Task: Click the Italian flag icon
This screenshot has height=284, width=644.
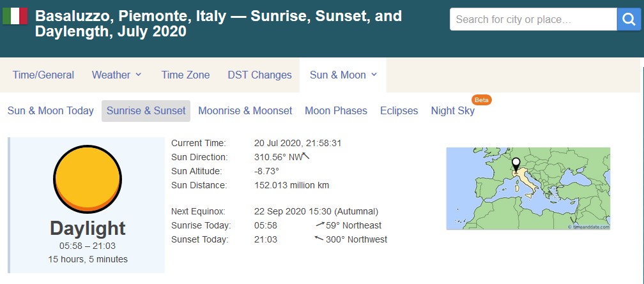Action: pos(15,16)
